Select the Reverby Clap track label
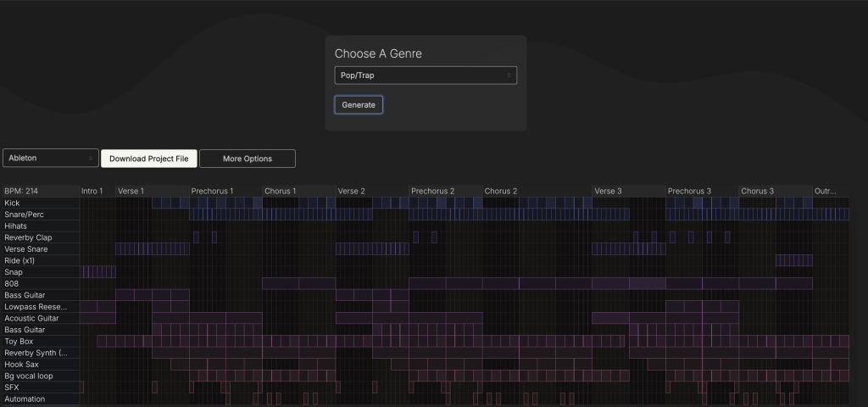This screenshot has width=868, height=407. tap(28, 237)
